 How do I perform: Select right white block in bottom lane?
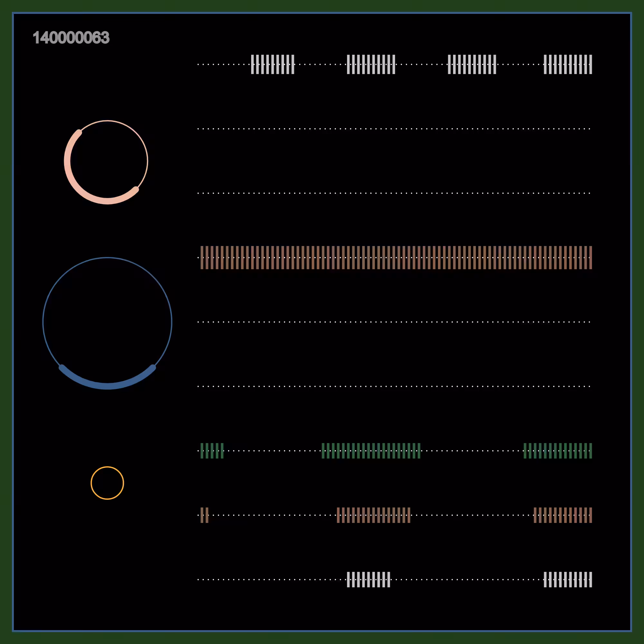(568, 579)
